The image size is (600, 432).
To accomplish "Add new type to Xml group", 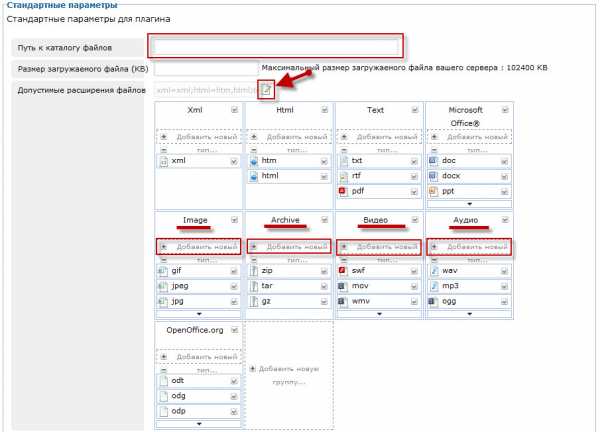I will click(199, 137).
